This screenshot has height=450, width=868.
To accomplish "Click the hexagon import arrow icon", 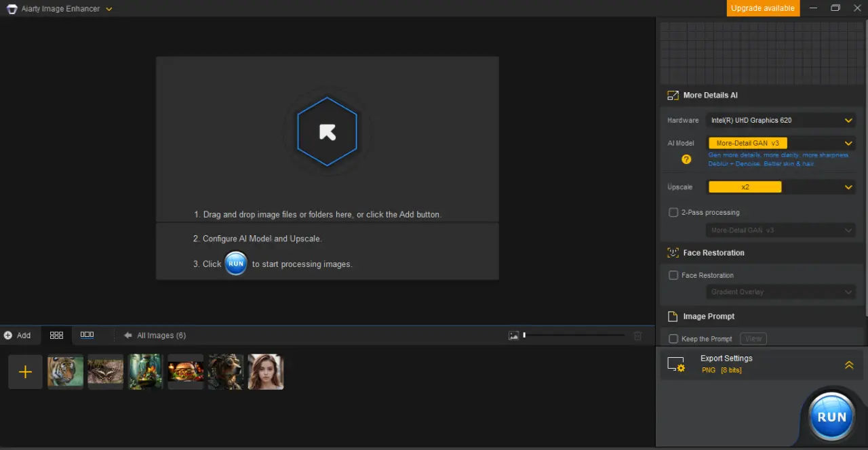I will [x=327, y=131].
